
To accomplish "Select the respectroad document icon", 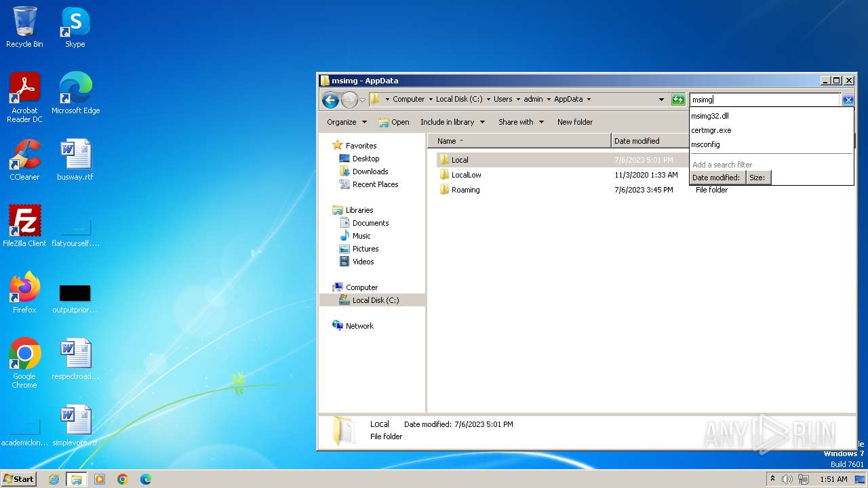I will tap(75, 359).
